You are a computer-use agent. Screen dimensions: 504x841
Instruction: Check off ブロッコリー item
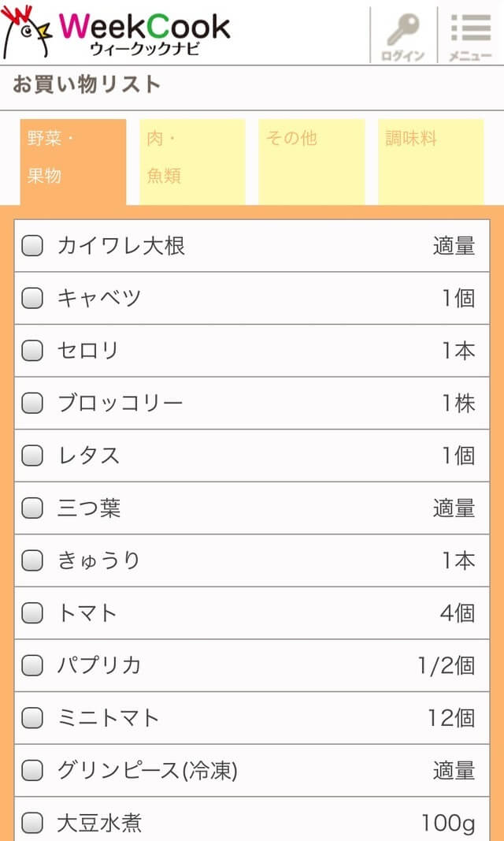[32, 404]
